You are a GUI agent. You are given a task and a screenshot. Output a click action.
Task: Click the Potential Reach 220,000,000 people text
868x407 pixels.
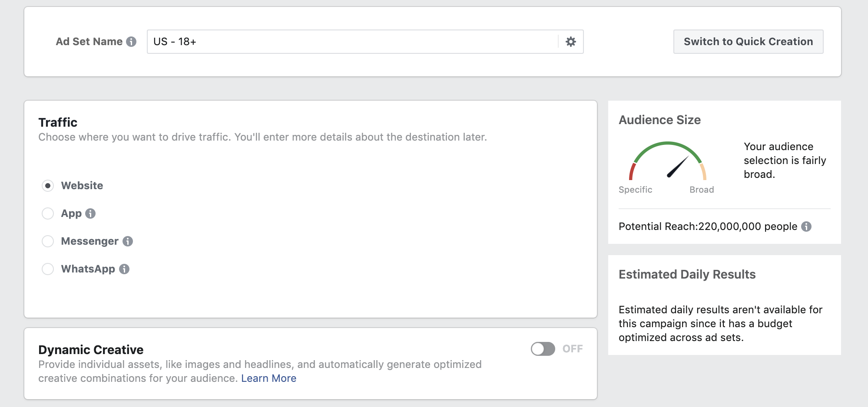pyautogui.click(x=708, y=226)
